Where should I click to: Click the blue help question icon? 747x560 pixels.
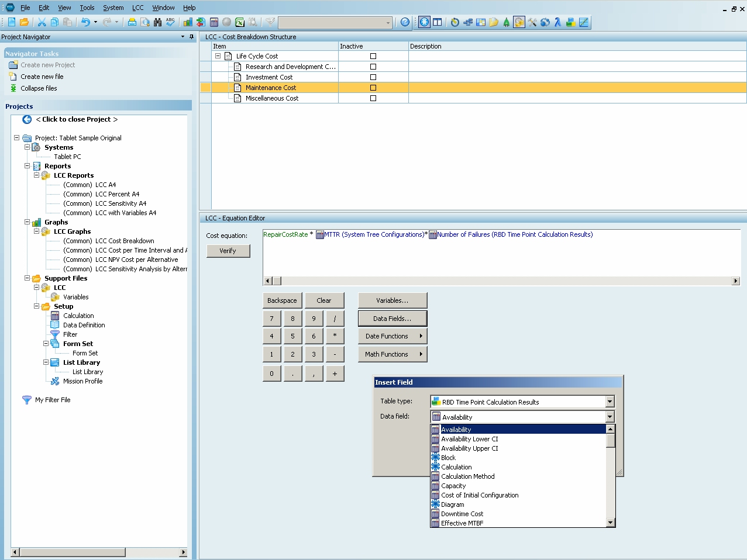coord(405,22)
